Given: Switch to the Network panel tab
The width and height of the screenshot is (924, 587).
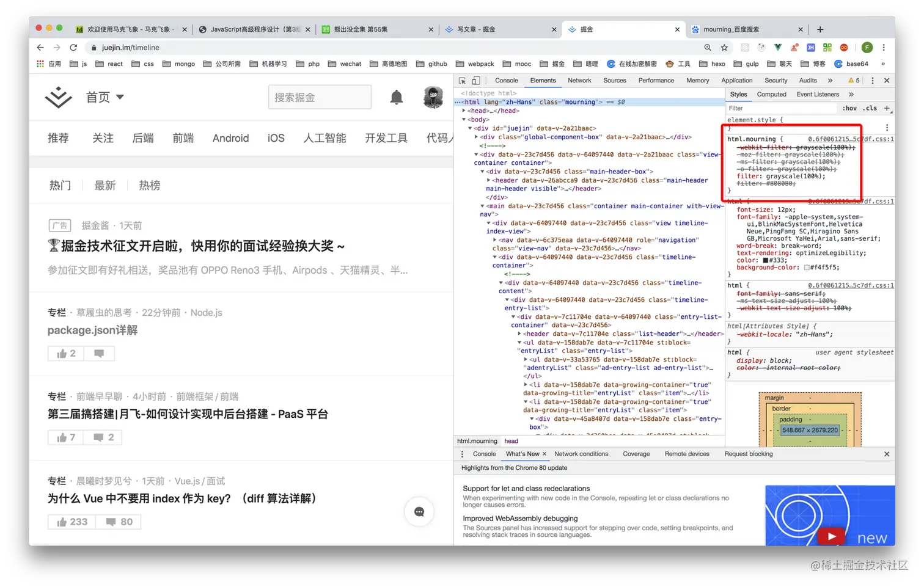Looking at the screenshot, I should [x=579, y=81].
